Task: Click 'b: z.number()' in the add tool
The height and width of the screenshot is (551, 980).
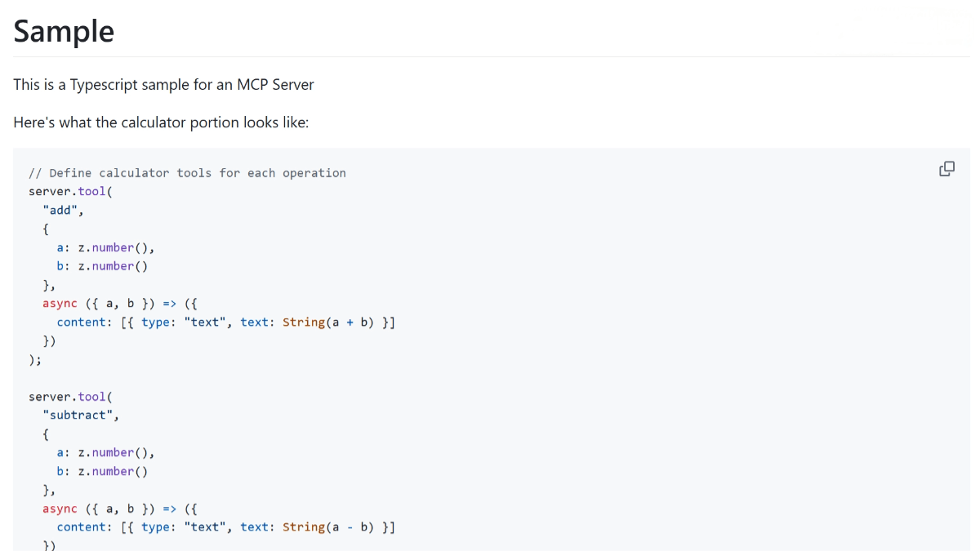Action: (102, 266)
